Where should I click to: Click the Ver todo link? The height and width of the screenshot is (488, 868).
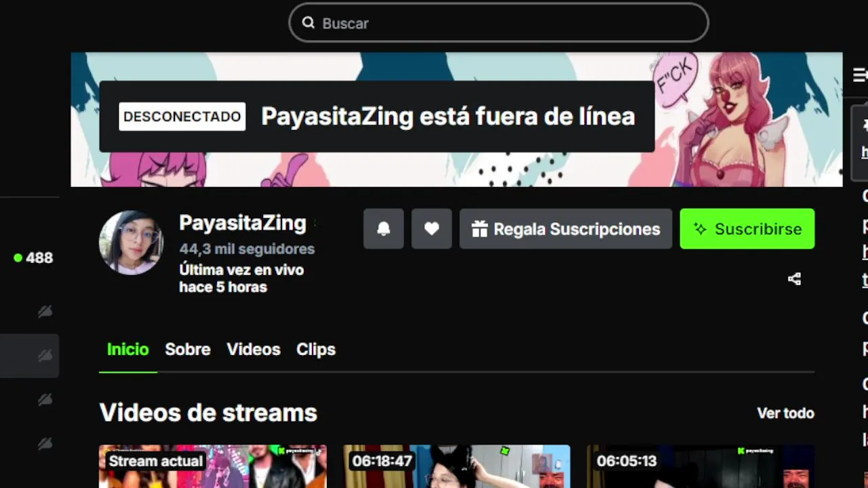(x=785, y=413)
